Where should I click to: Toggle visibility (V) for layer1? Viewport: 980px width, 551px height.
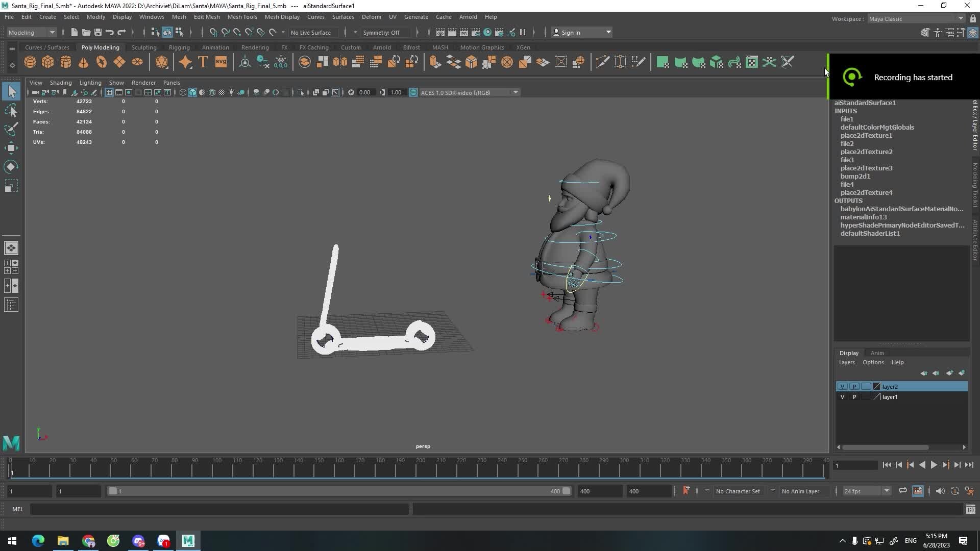[x=842, y=397]
